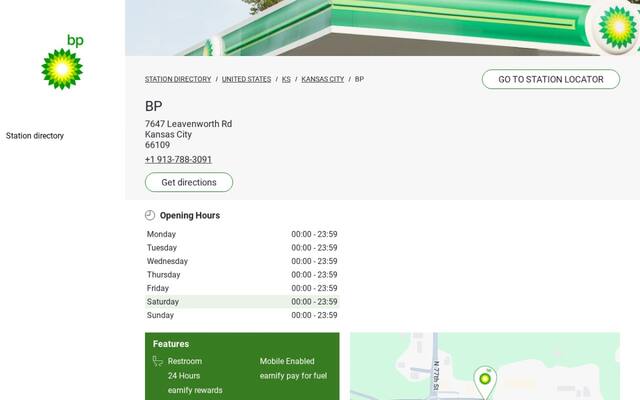
Task: Click the Features heading
Action: coord(171,344)
